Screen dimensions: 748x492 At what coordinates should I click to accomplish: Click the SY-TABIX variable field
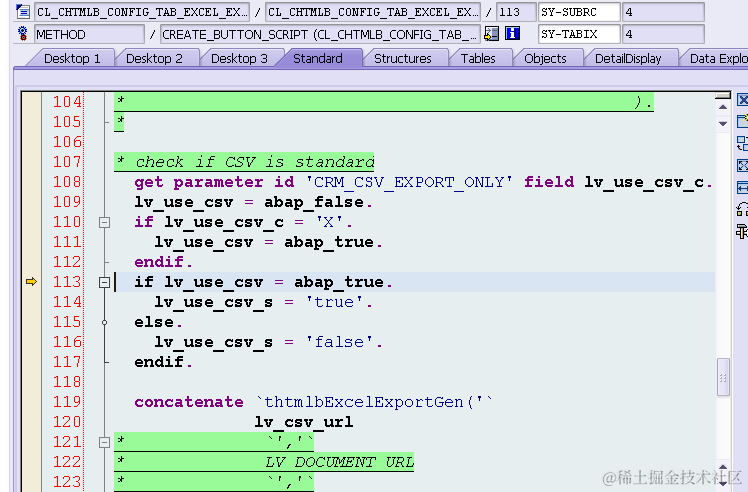point(579,34)
